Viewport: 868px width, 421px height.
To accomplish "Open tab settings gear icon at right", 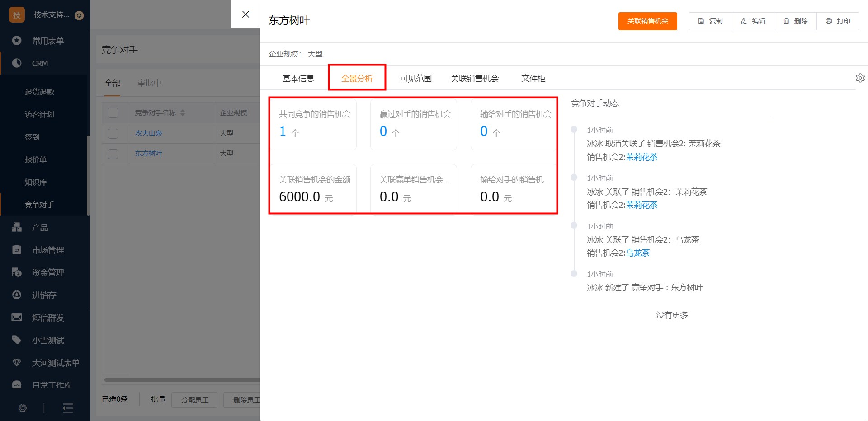I will pos(860,78).
